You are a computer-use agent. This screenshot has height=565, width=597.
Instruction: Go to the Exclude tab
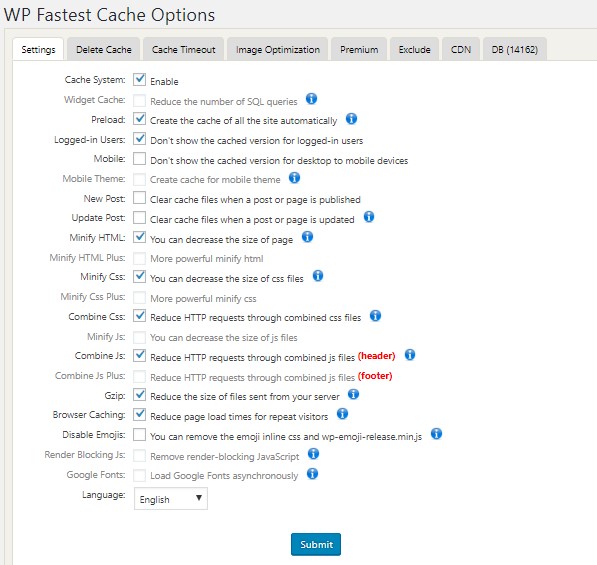coord(414,49)
